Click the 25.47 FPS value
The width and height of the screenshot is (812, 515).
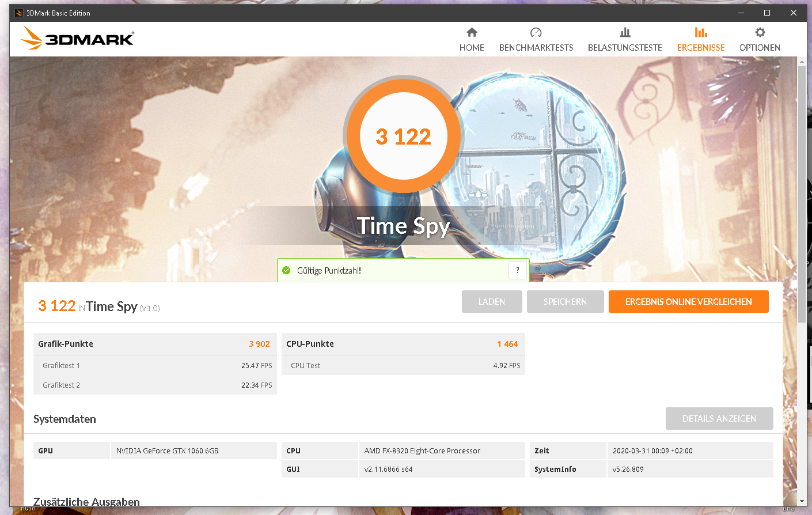[257, 365]
